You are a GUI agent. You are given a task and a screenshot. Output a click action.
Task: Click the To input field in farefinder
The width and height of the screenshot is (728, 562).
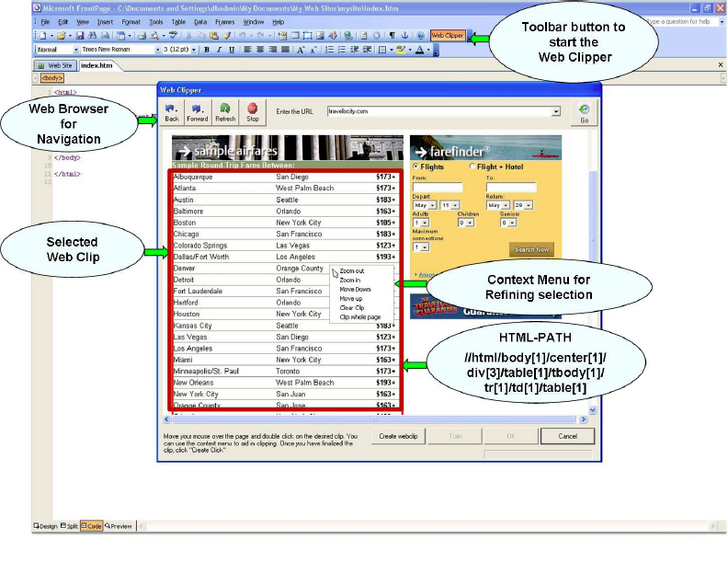click(x=511, y=187)
